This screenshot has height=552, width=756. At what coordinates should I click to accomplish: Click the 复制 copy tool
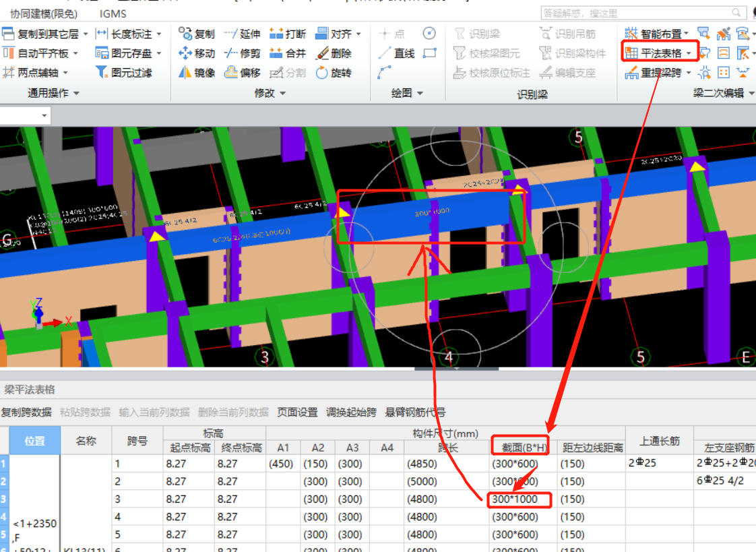pyautogui.click(x=197, y=34)
